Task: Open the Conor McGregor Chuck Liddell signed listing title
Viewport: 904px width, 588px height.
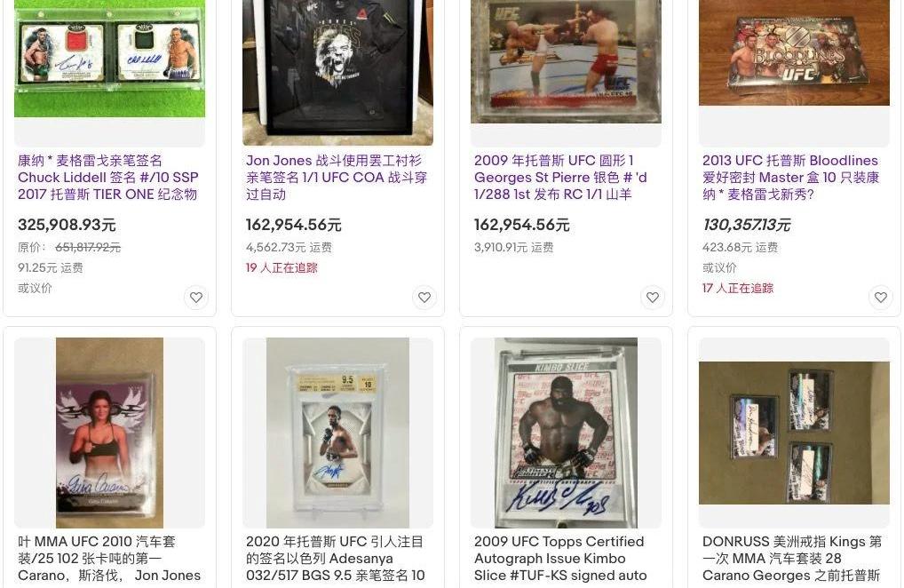Action: click(107, 177)
